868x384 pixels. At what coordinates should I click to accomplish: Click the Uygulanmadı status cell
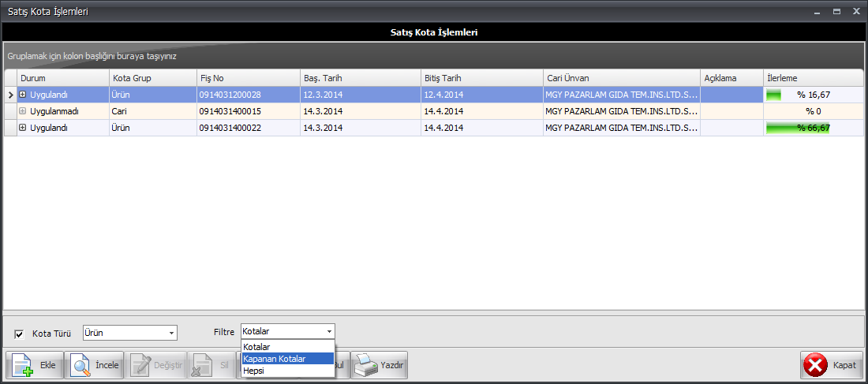[62, 111]
